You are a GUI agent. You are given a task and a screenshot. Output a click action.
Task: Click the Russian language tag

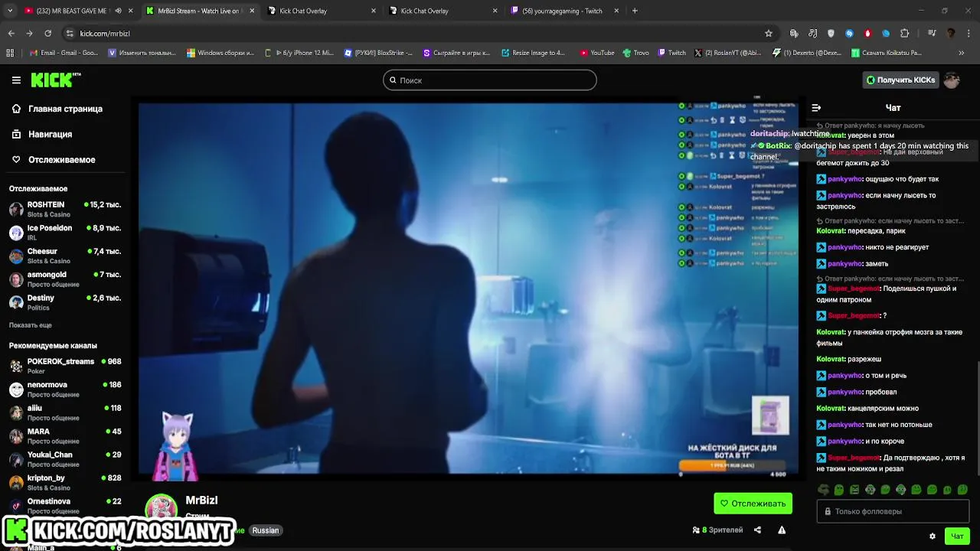[x=266, y=530]
